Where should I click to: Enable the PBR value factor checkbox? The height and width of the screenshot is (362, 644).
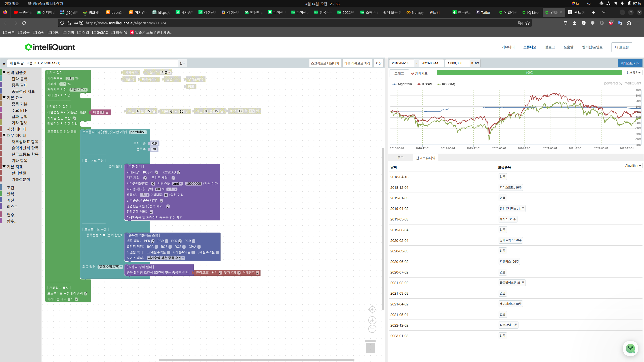point(166,241)
